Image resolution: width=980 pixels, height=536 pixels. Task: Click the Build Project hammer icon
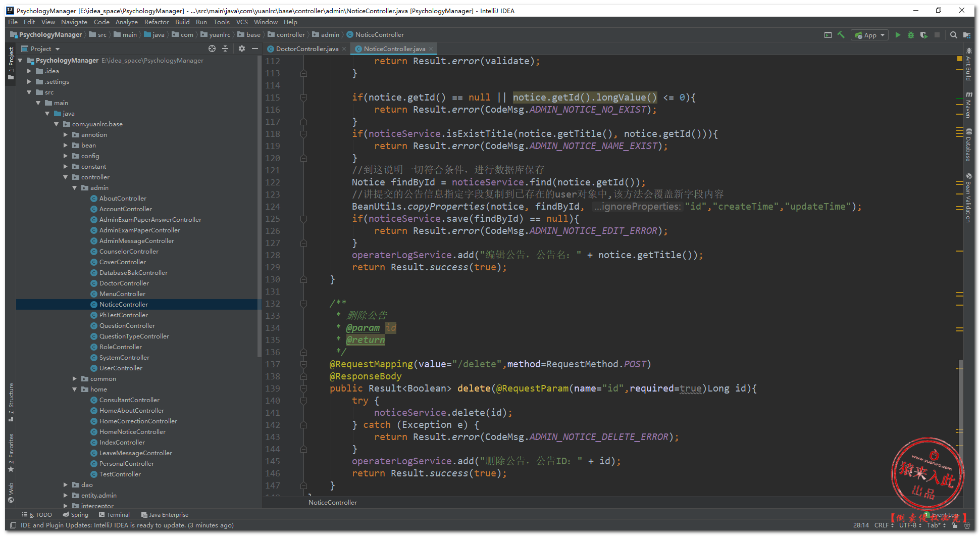point(841,35)
